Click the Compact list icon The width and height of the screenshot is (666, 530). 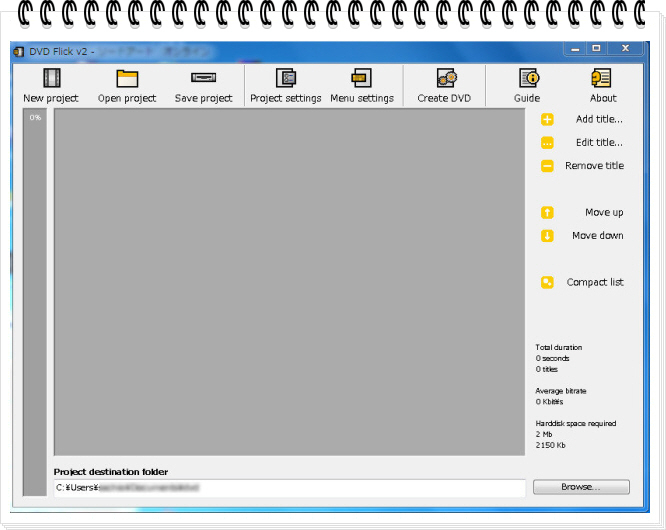[x=547, y=282]
